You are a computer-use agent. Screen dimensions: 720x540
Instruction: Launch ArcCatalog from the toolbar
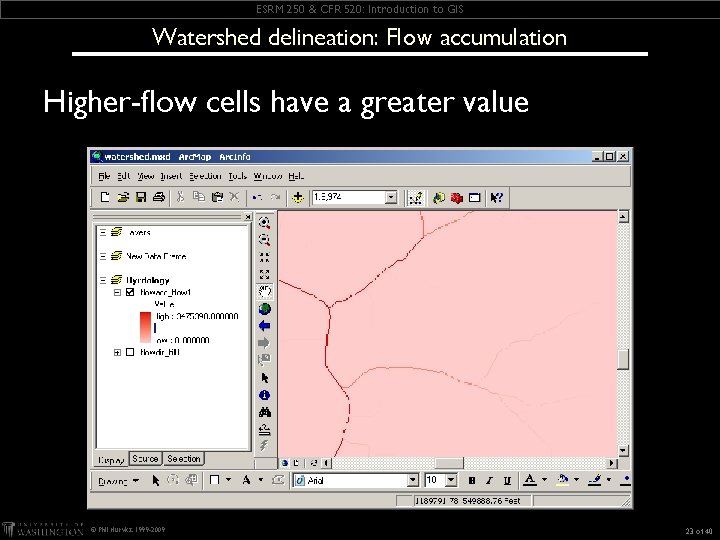click(439, 197)
